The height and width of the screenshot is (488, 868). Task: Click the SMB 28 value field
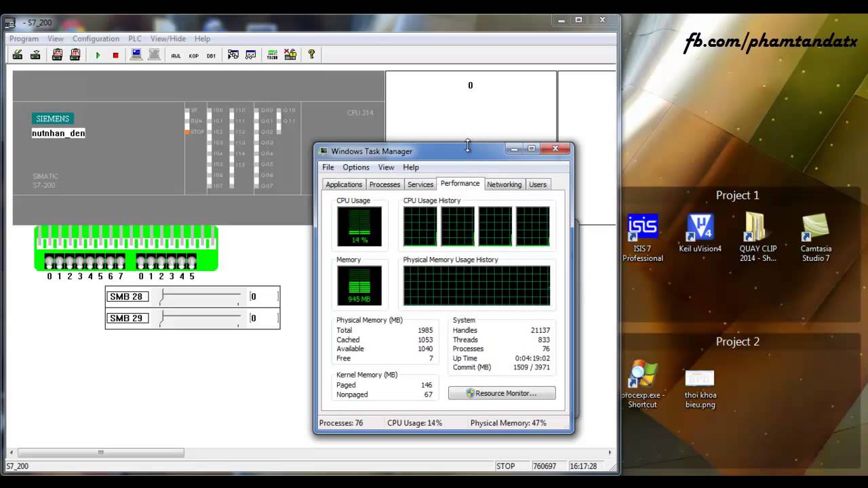click(x=264, y=296)
